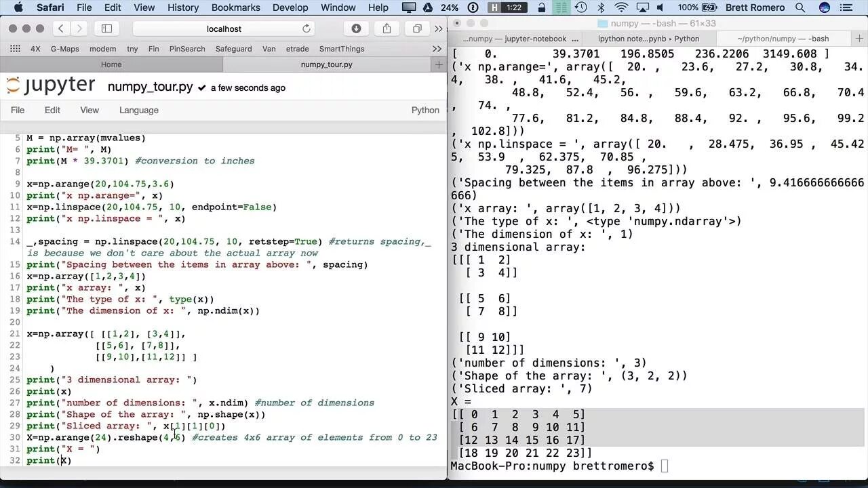The image size is (868, 488).
Task: Add a new Terminal tab
Action: click(858, 39)
